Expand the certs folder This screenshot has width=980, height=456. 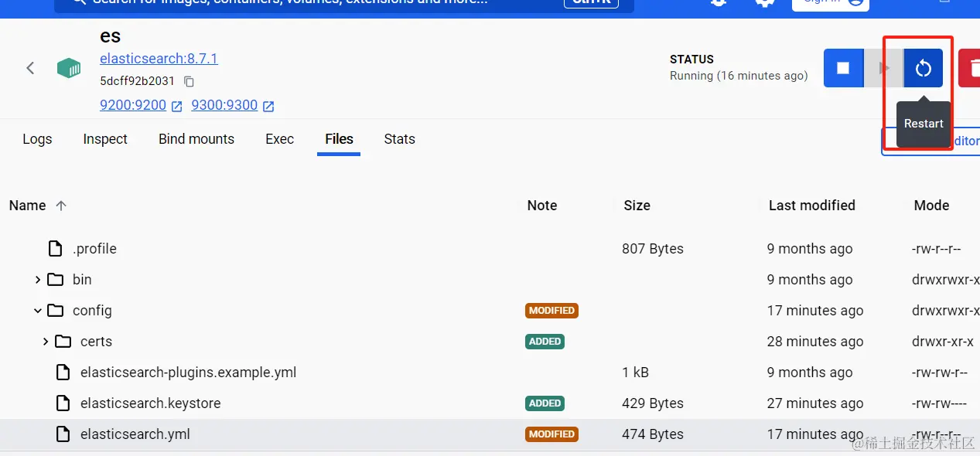46,342
